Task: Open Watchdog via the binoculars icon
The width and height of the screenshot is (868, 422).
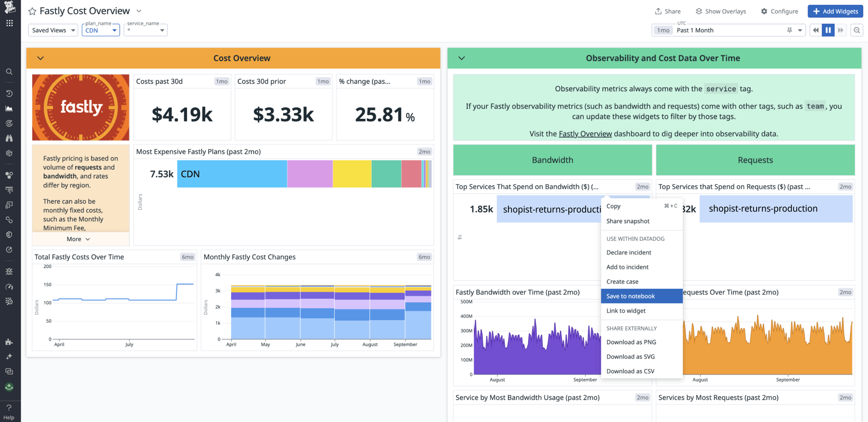Action: click(9, 138)
